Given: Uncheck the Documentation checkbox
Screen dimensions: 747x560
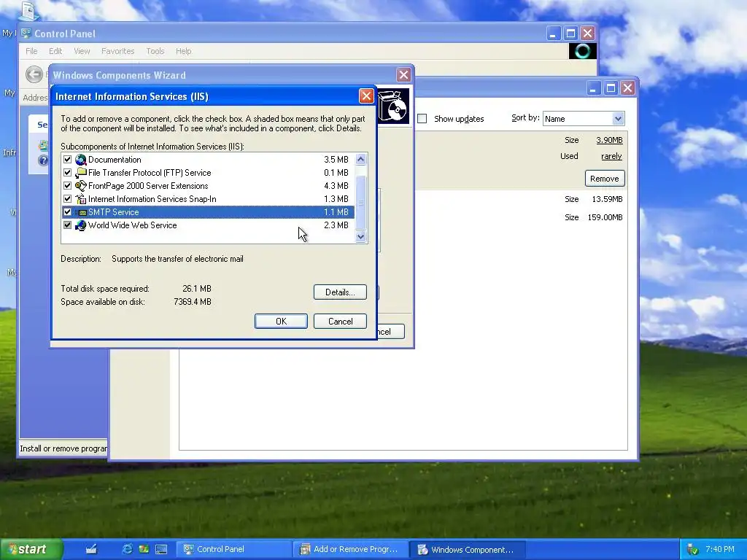Looking at the screenshot, I should click(x=68, y=160).
